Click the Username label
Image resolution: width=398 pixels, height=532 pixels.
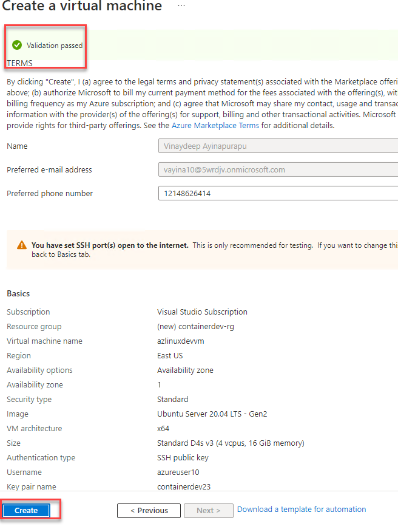24,472
